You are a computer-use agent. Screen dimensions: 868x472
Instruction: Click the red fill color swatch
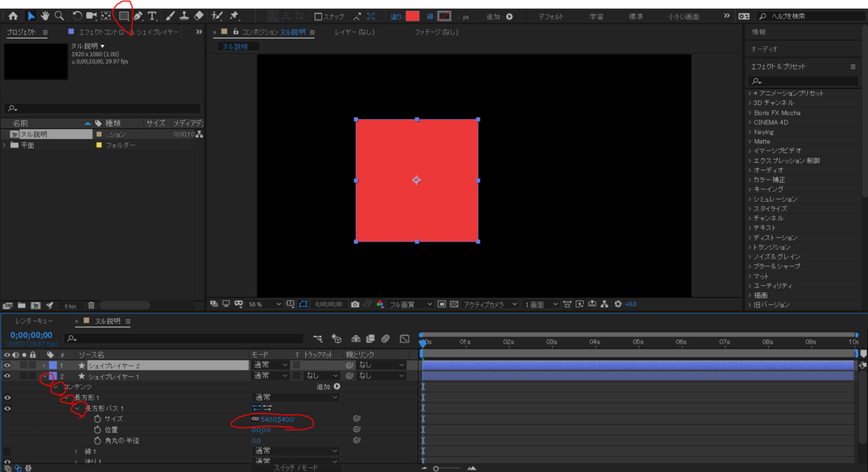click(412, 16)
